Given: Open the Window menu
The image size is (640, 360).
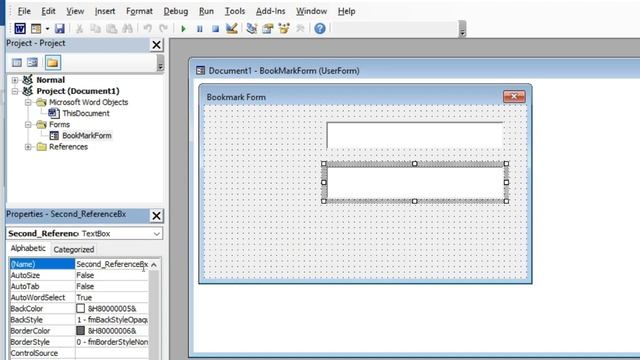Looking at the screenshot, I should pyautogui.click(x=311, y=11).
